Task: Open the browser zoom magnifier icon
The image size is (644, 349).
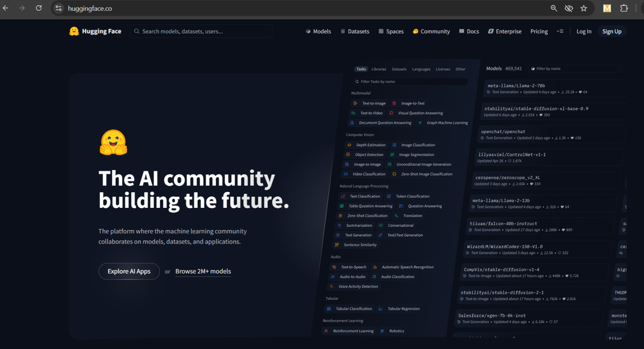Action: pos(554,8)
